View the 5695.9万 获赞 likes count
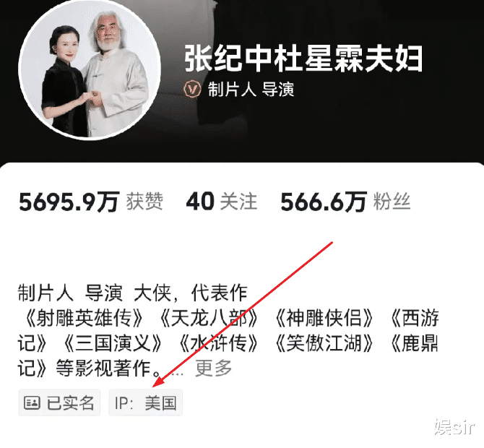Image resolution: width=484 pixels, height=448 pixels. (x=91, y=202)
